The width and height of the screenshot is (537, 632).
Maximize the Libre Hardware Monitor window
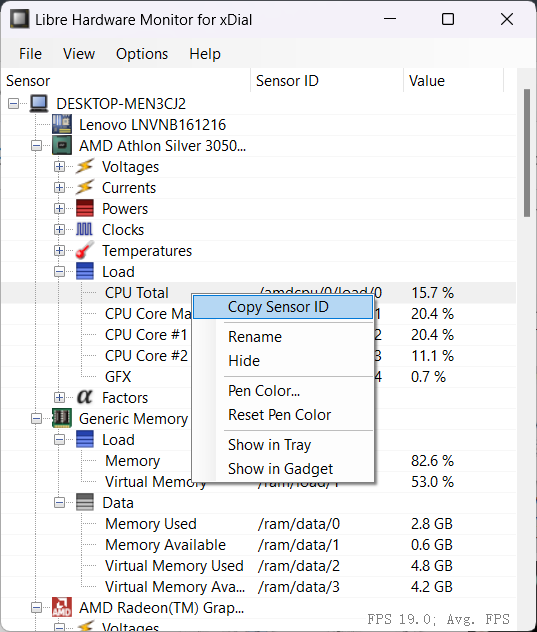(448, 19)
